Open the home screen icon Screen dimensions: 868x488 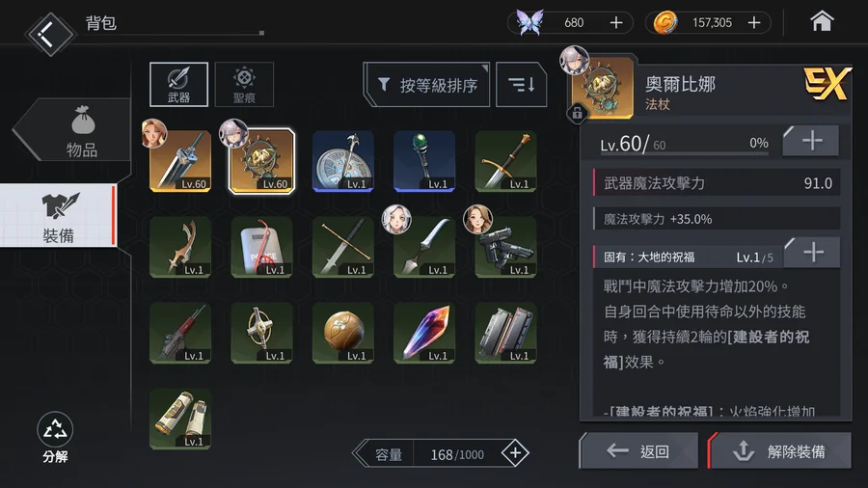[822, 22]
